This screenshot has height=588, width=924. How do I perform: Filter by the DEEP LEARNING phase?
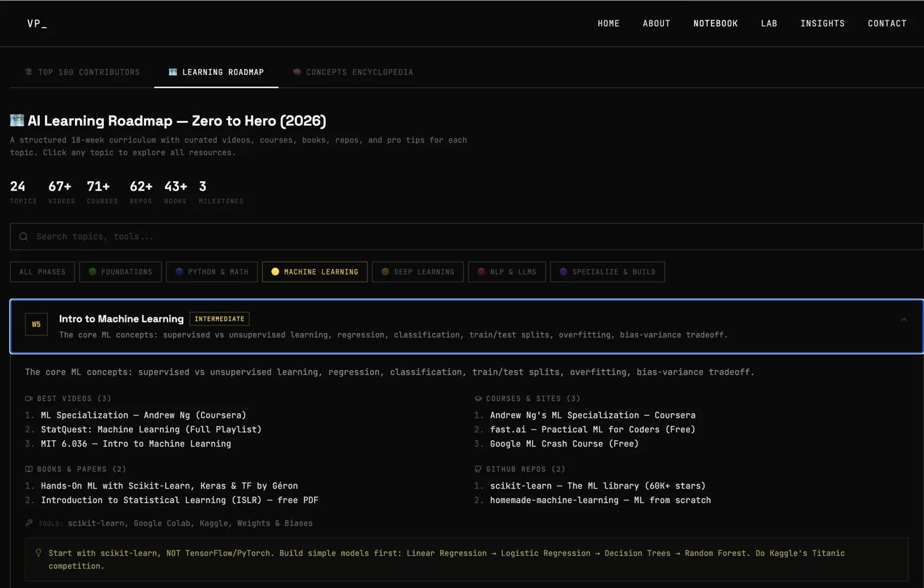pos(418,272)
